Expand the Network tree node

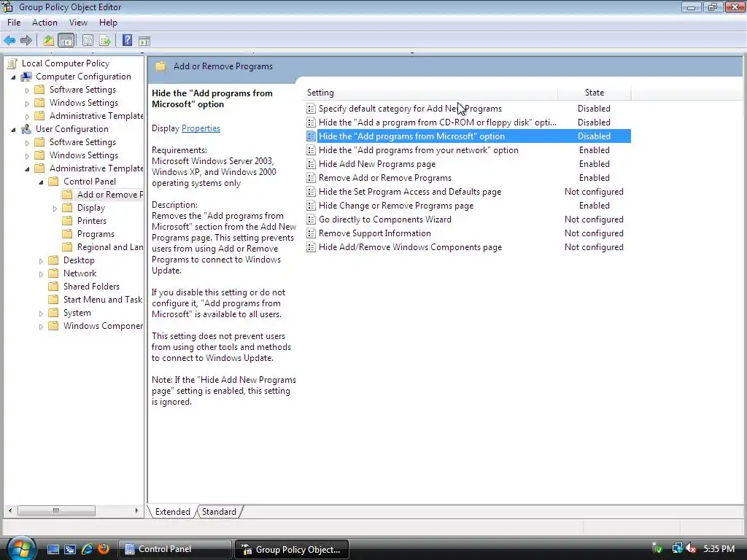(41, 274)
